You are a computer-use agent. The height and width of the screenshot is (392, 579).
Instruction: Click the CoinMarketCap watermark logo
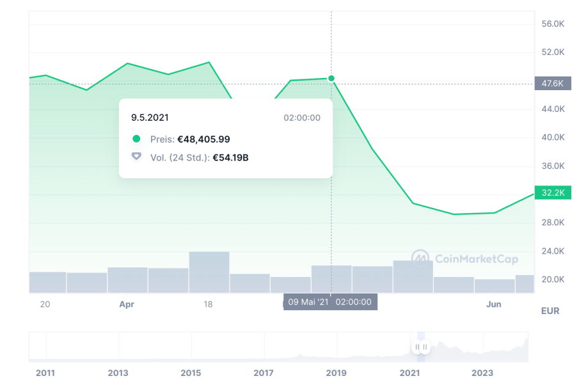(464, 258)
